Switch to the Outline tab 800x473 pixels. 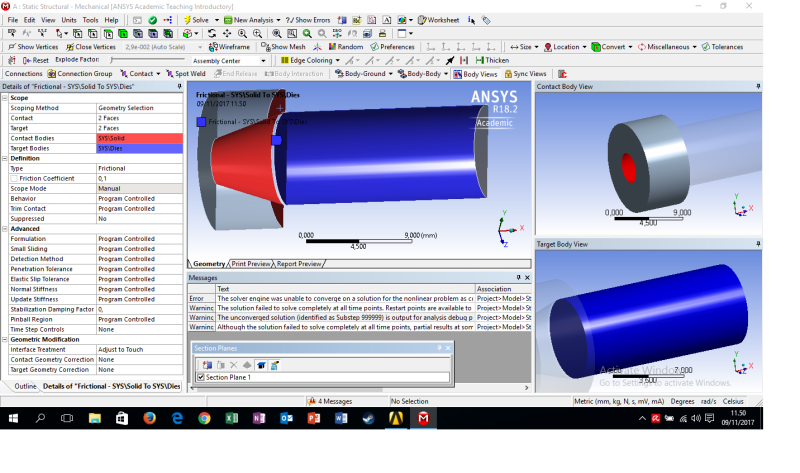point(25,386)
